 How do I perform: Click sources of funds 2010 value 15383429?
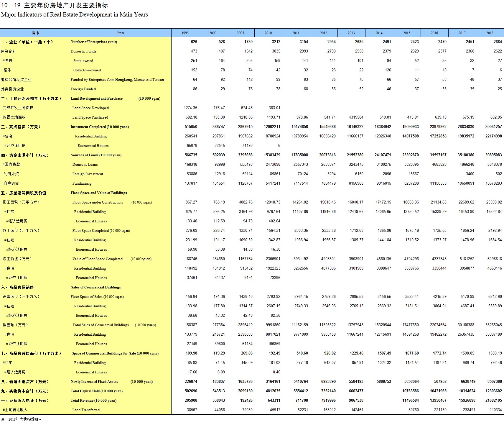point(272,155)
